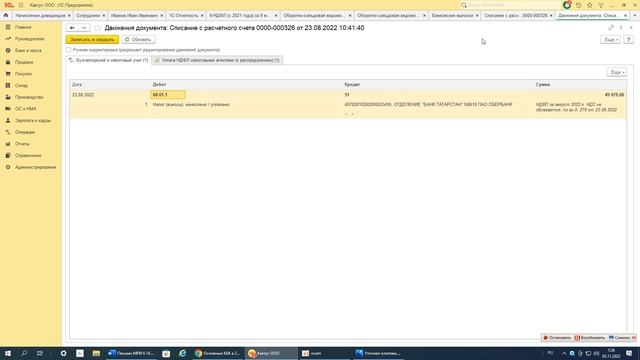Open Chrome window in taskbar

click(217, 353)
